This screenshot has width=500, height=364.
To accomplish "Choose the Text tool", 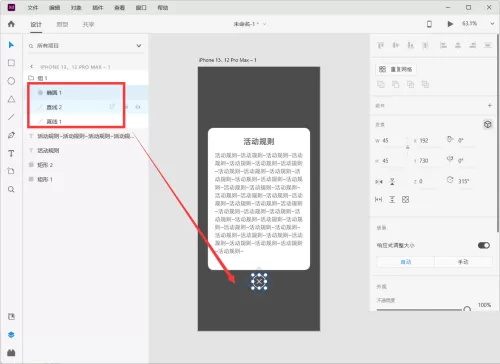I will [11, 153].
